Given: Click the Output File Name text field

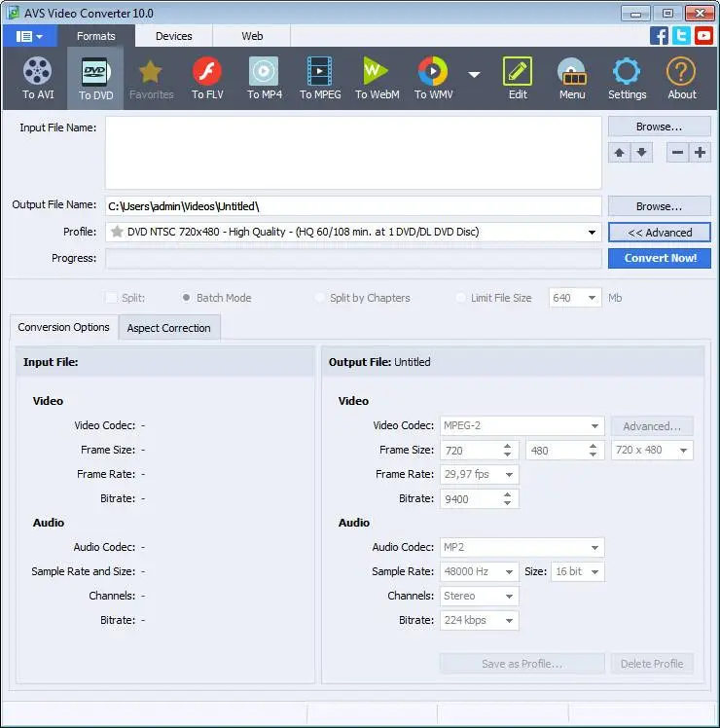Looking at the screenshot, I should [353, 206].
